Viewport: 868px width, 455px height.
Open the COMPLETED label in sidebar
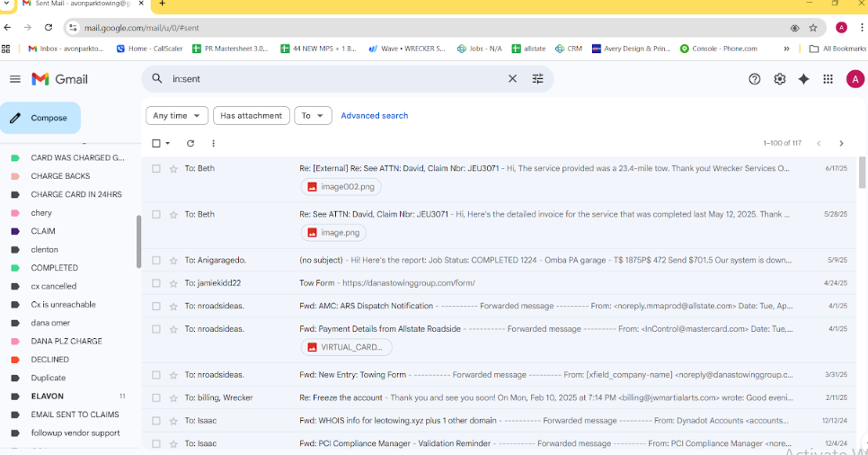[54, 268]
